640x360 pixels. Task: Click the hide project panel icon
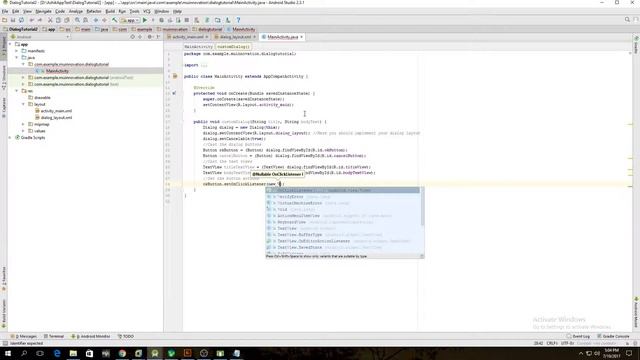coord(158,37)
